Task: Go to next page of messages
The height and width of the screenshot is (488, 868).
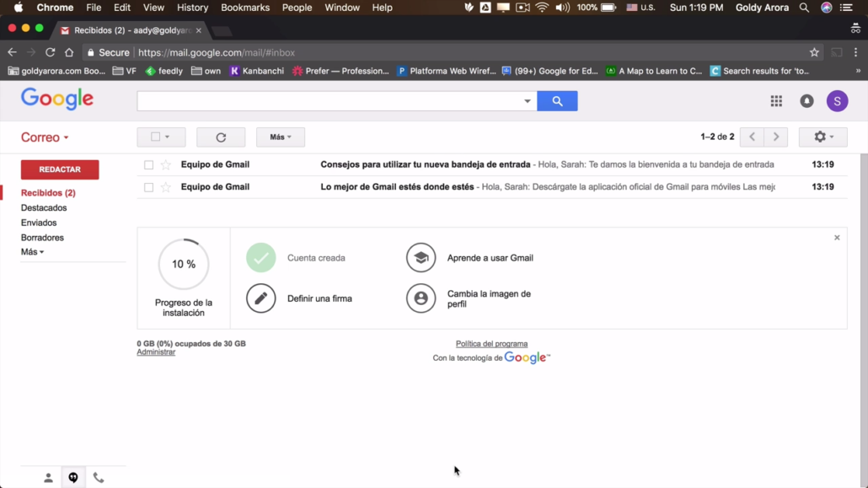Action: coord(775,137)
